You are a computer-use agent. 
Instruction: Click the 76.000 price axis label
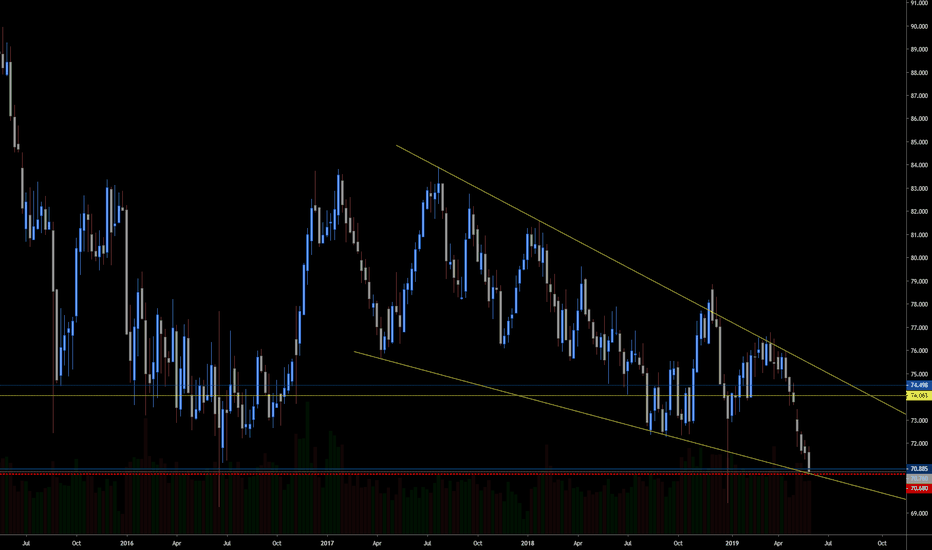(x=919, y=351)
